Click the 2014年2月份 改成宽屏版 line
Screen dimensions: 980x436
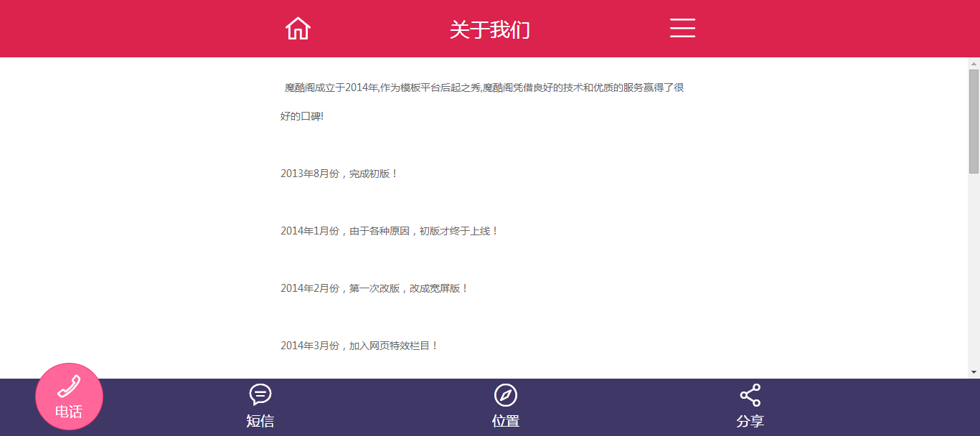(x=374, y=288)
